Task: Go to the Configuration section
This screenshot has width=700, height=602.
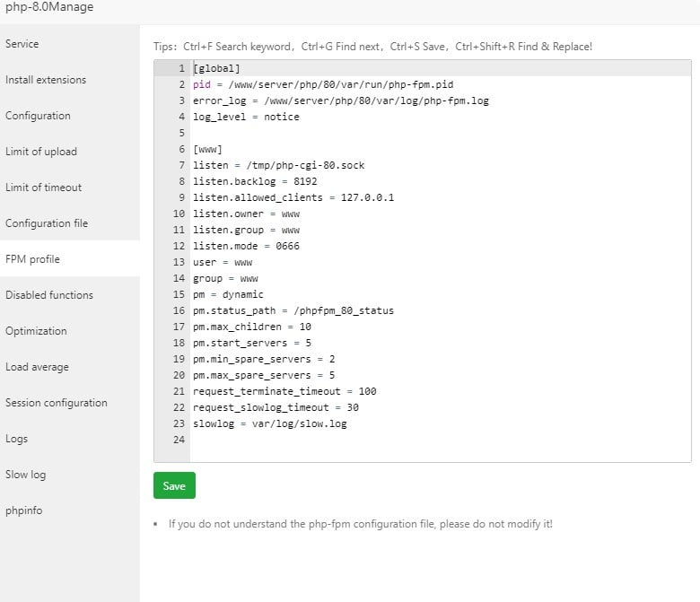Action: coord(38,116)
